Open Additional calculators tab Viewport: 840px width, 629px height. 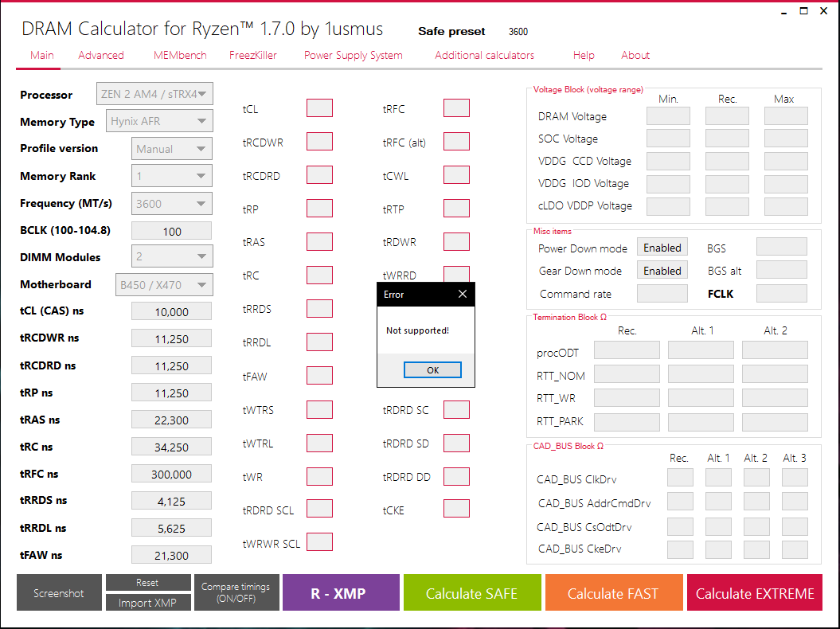(484, 55)
